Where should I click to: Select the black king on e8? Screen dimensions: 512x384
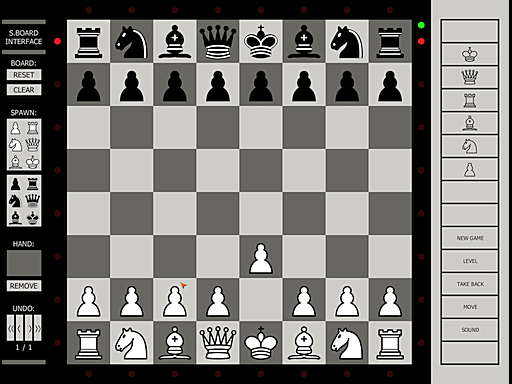261,41
